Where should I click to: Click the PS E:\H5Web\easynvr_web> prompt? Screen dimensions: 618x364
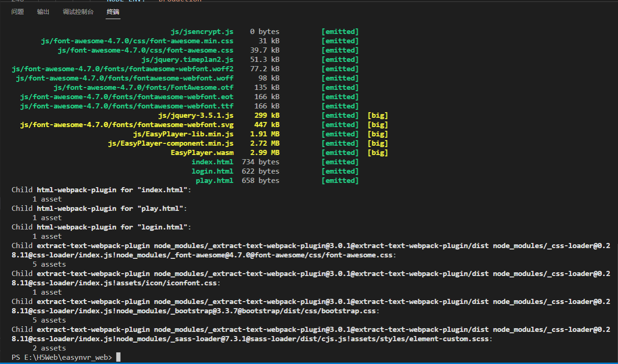coord(62,357)
